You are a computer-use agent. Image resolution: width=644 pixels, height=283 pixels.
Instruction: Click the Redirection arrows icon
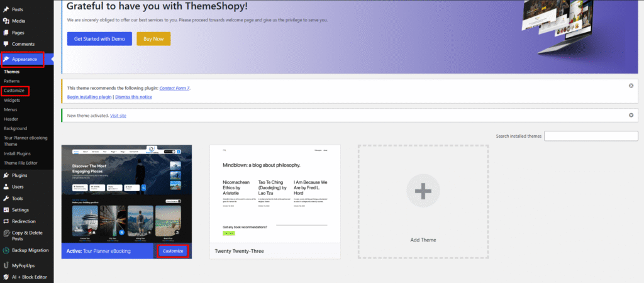[6, 221]
